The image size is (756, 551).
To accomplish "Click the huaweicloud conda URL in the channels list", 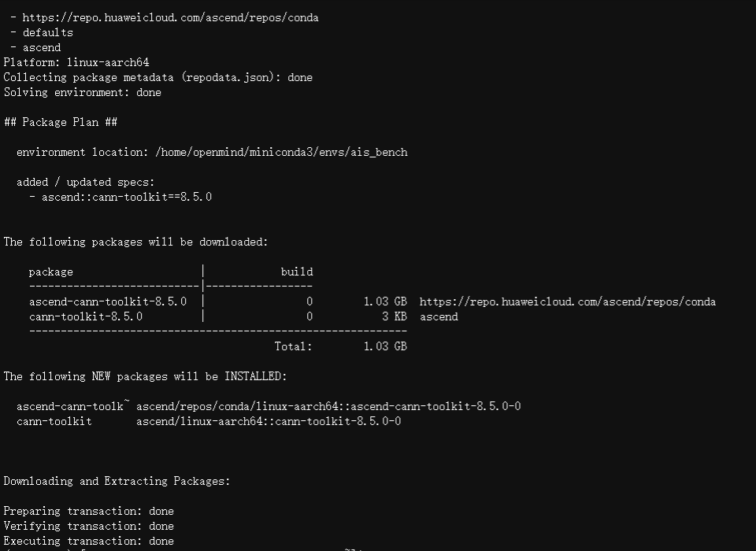I will (x=170, y=17).
